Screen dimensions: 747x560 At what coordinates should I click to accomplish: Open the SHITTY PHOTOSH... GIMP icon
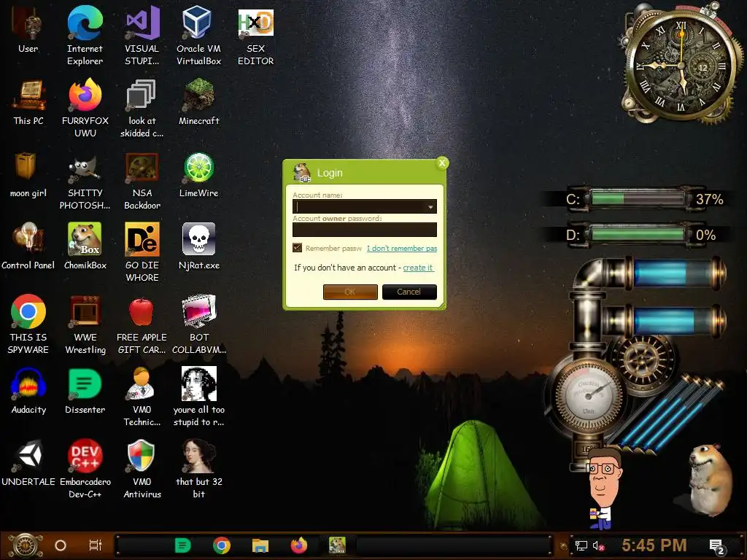coord(85,181)
